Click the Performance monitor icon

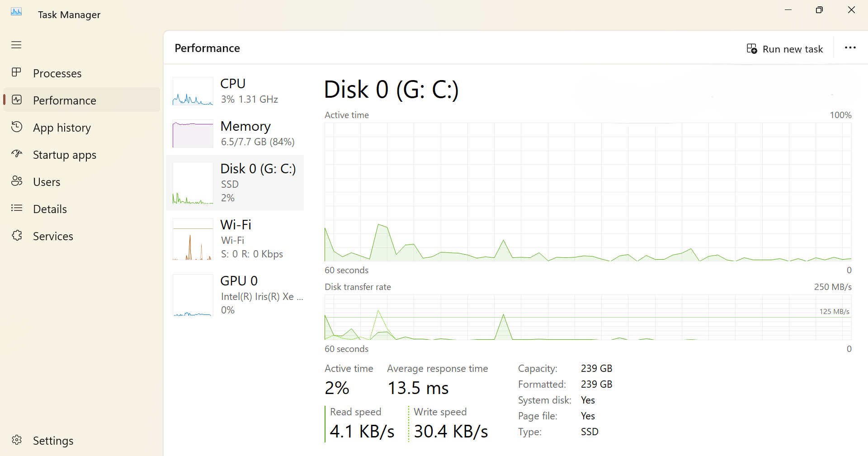point(17,100)
